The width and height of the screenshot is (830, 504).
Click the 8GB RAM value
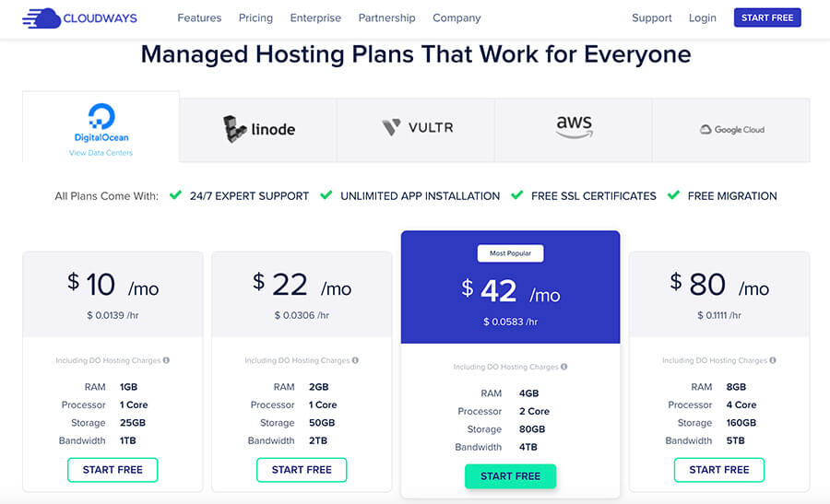click(736, 387)
